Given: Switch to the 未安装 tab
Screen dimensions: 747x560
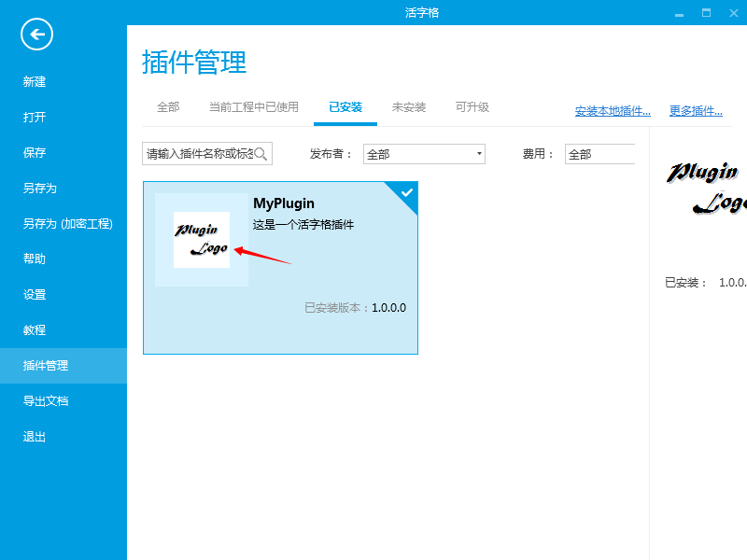Looking at the screenshot, I should [409, 107].
